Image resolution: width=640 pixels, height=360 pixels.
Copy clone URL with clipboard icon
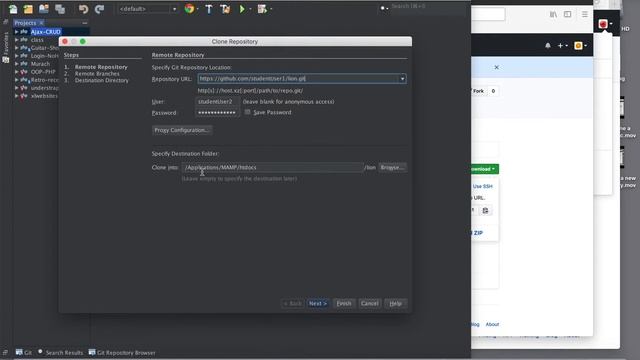(x=485, y=211)
